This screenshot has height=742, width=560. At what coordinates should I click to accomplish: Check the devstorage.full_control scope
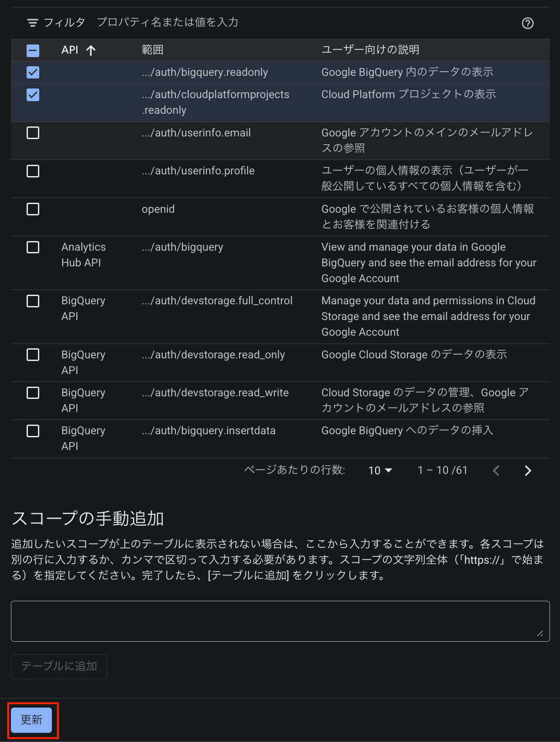point(33,301)
